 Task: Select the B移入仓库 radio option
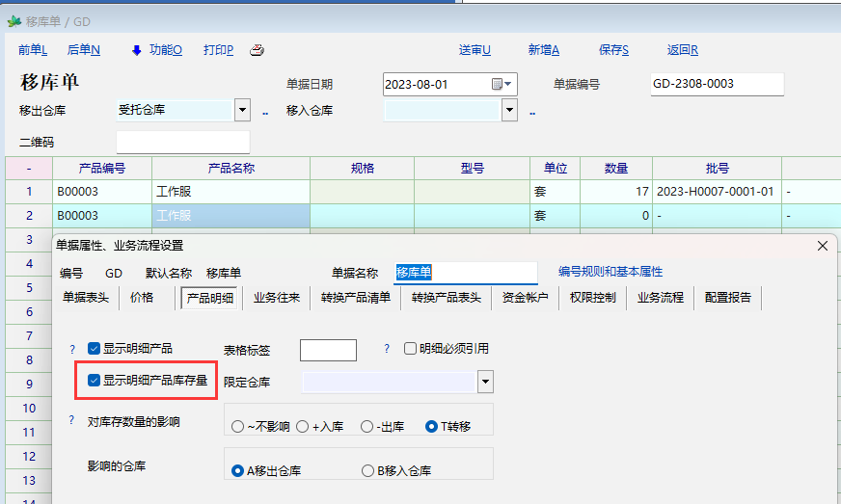pyautogui.click(x=367, y=471)
